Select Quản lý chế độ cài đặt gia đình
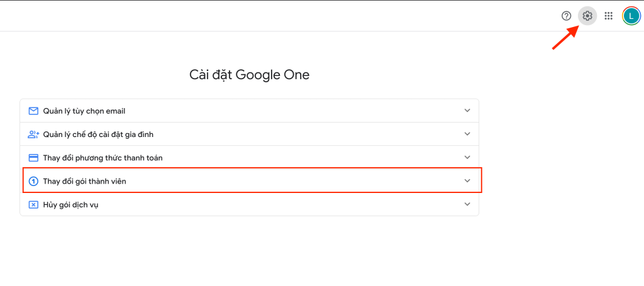 point(98,135)
